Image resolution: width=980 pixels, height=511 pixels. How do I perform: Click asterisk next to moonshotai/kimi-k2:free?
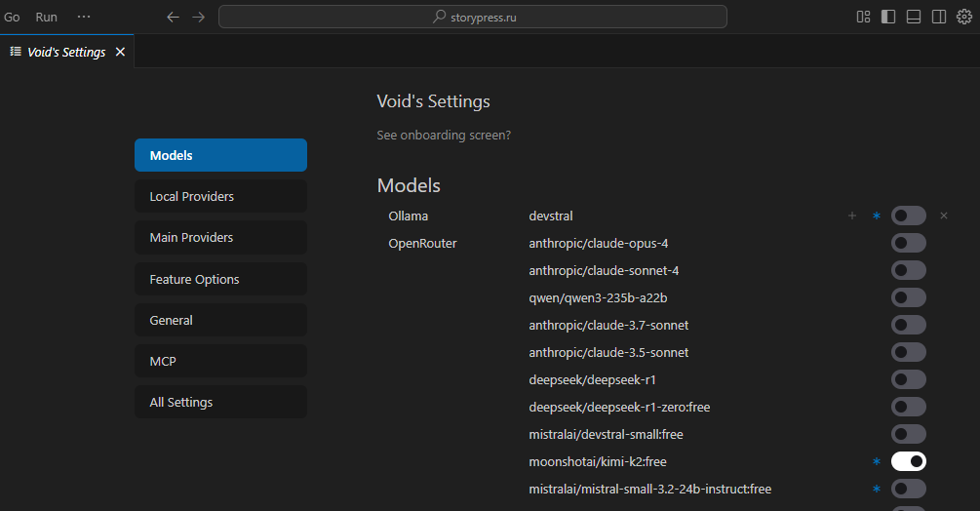(877, 461)
